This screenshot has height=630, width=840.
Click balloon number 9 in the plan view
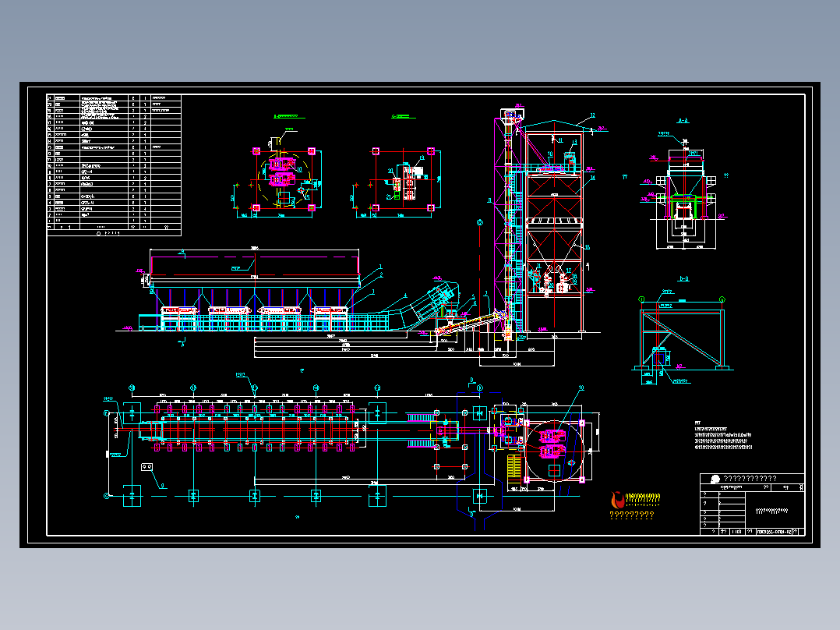click(163, 486)
